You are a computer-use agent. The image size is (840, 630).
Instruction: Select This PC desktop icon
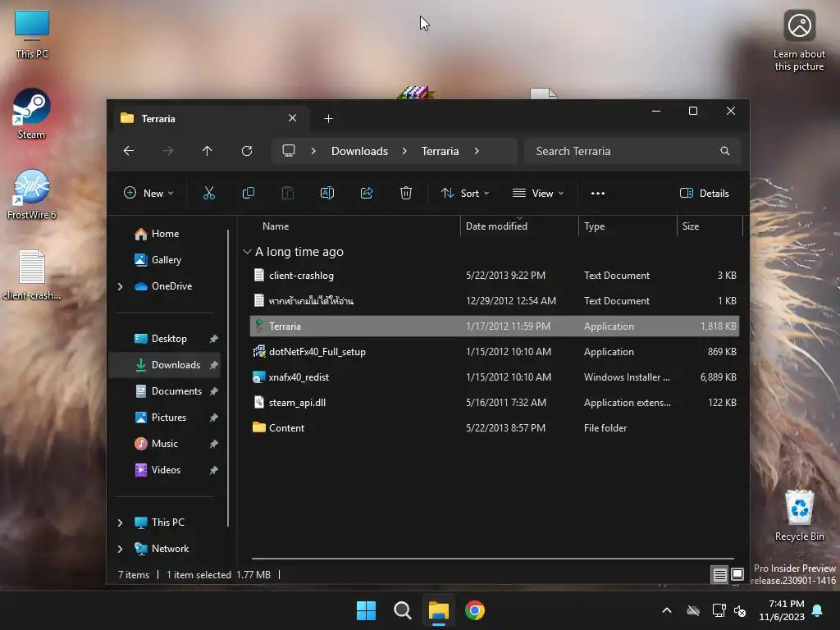pos(32,34)
